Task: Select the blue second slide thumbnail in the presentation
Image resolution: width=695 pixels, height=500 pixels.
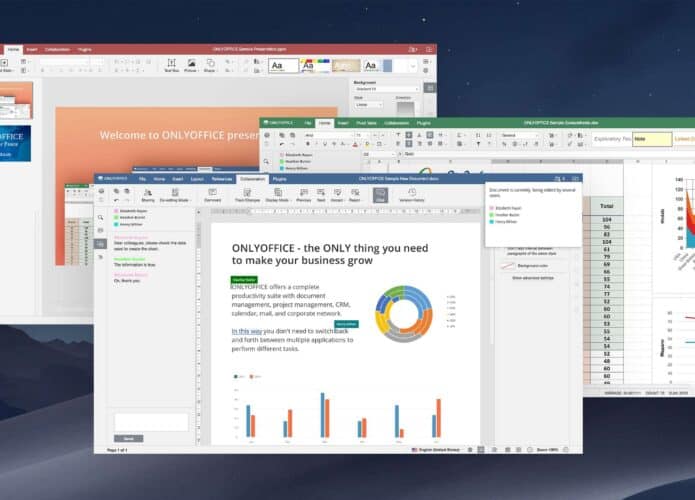Action: 15,143
